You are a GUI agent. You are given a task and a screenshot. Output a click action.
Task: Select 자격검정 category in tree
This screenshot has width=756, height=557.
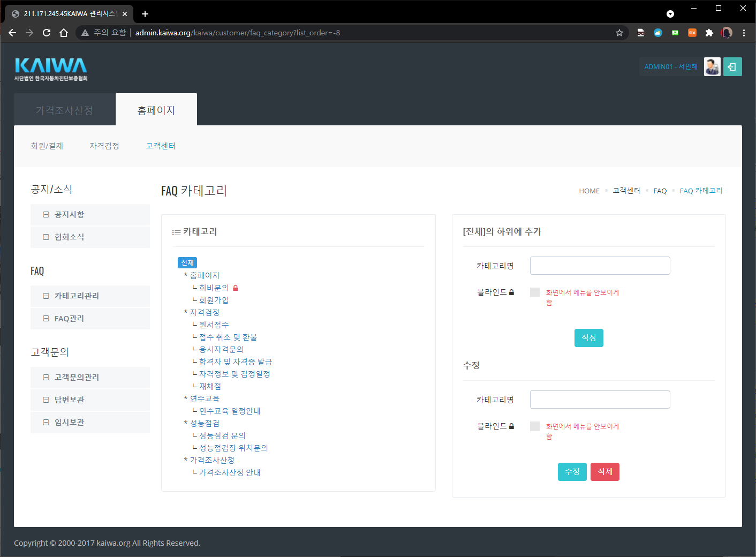205,312
